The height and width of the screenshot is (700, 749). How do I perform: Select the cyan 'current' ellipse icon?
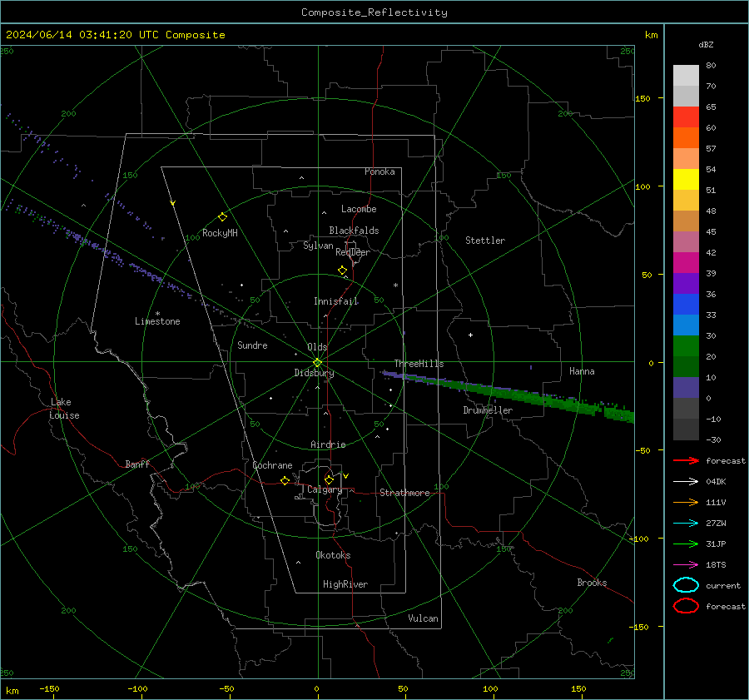click(686, 585)
